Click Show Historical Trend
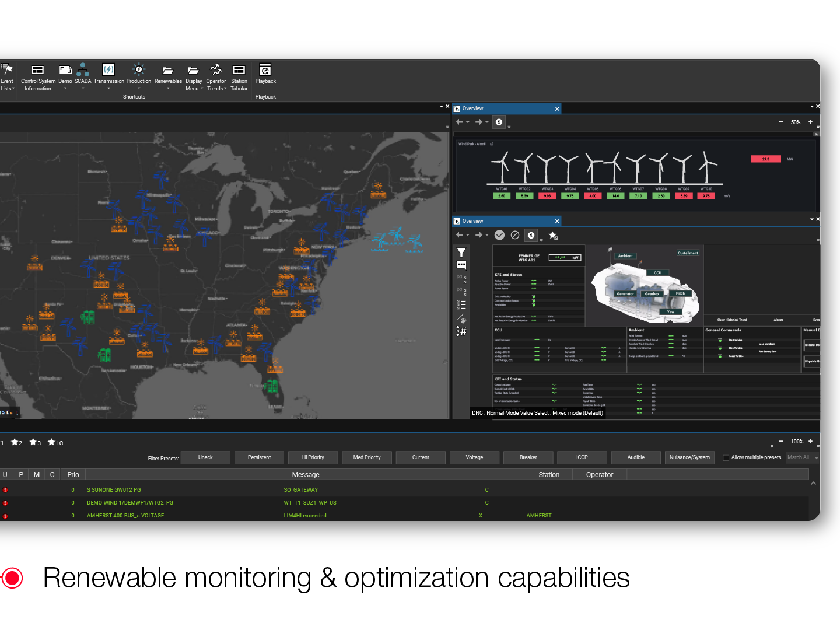 point(732,320)
